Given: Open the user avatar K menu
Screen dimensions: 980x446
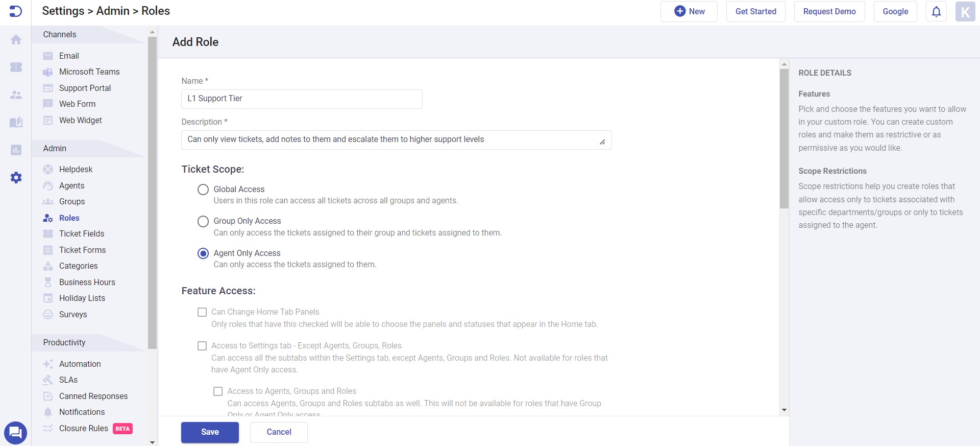Looking at the screenshot, I should 965,11.
